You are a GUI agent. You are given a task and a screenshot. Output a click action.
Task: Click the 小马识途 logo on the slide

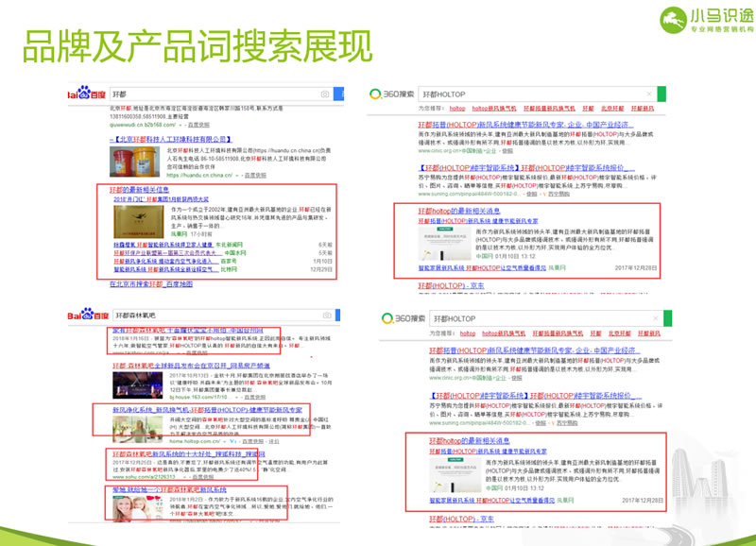coord(706,20)
